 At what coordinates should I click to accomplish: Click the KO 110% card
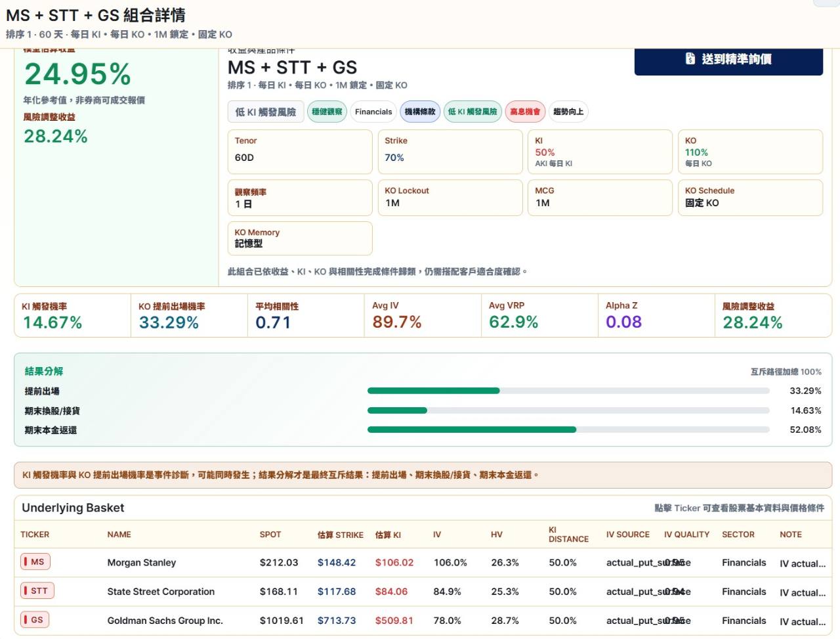click(x=750, y=152)
